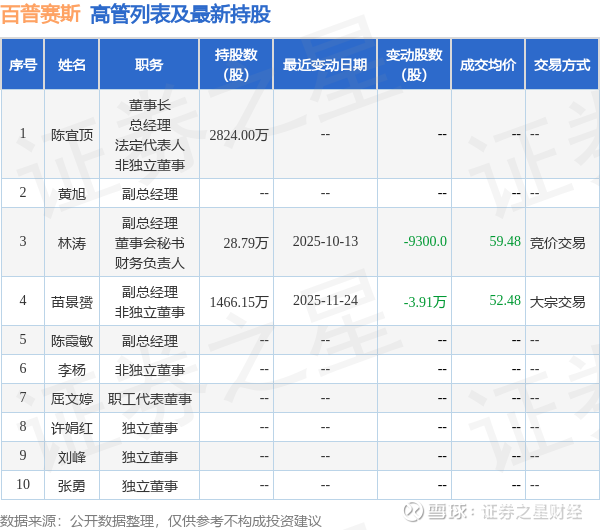Click the 数据来源 disclaimer footer text

161,521
